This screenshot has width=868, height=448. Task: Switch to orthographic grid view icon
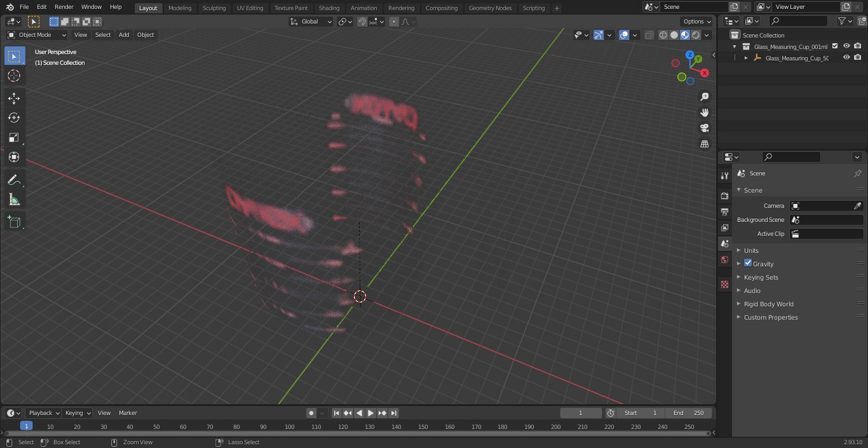(x=705, y=144)
